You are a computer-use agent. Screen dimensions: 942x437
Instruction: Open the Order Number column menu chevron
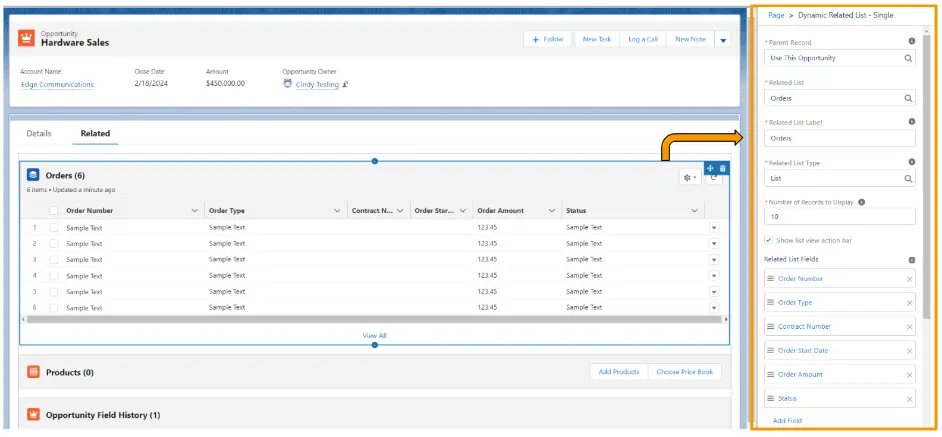194,211
